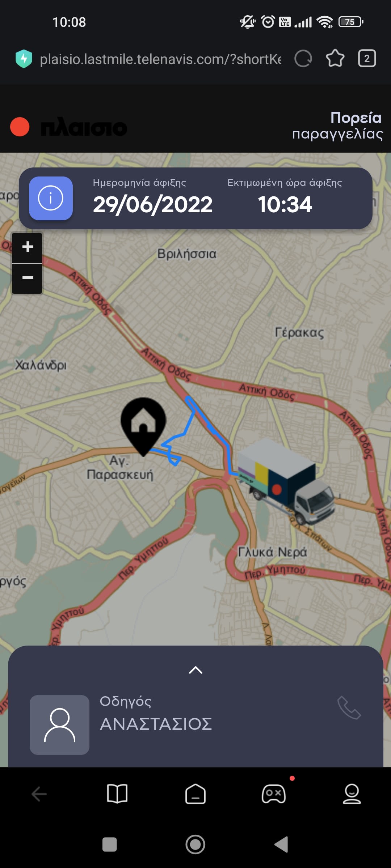Open the games controller icon
This screenshot has width=391, height=868.
[x=274, y=794]
